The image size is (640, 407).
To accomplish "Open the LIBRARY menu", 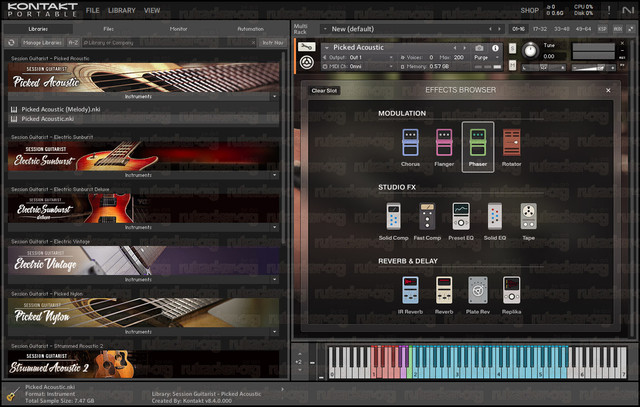I will coord(122,11).
